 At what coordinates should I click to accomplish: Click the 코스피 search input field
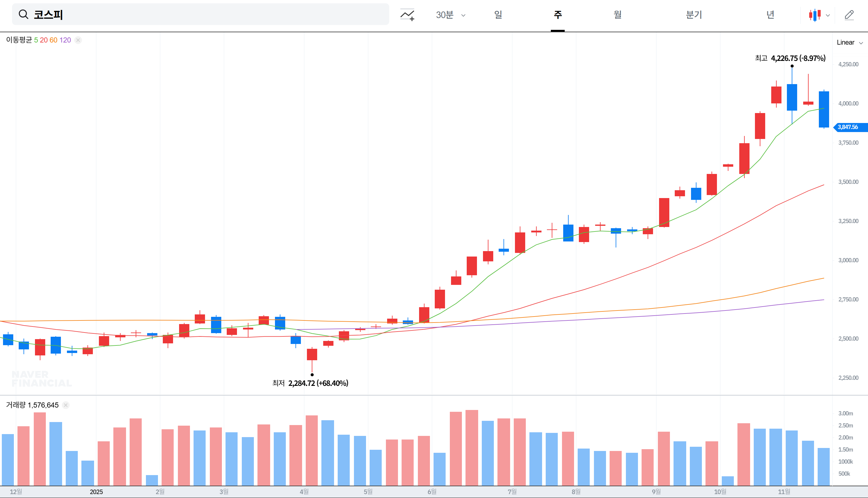click(x=200, y=14)
